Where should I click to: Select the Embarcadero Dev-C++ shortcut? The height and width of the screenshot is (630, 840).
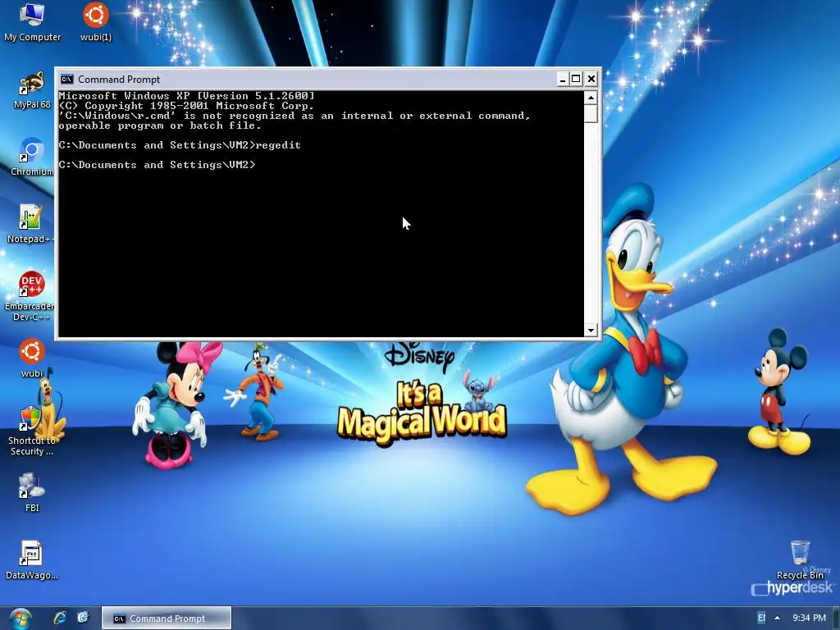point(30,296)
